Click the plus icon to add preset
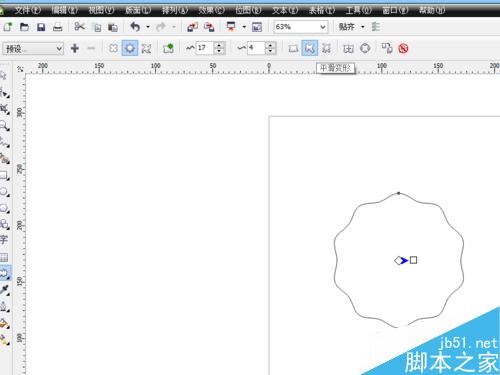The width and height of the screenshot is (500, 375). 75,48
